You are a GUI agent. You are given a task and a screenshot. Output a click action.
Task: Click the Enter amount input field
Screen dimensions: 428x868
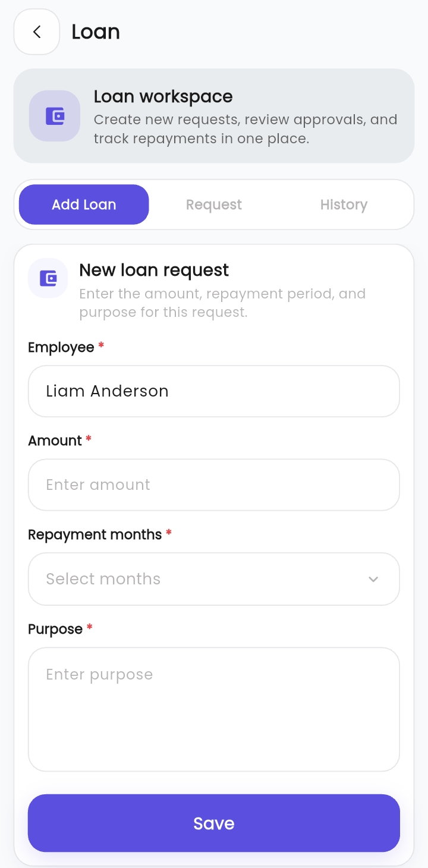214,485
